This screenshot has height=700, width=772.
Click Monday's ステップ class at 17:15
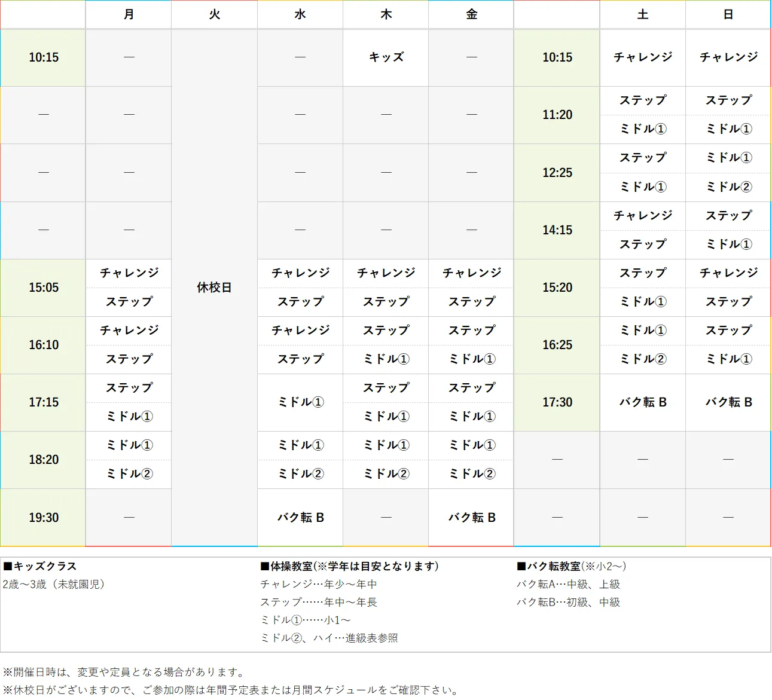tap(128, 388)
